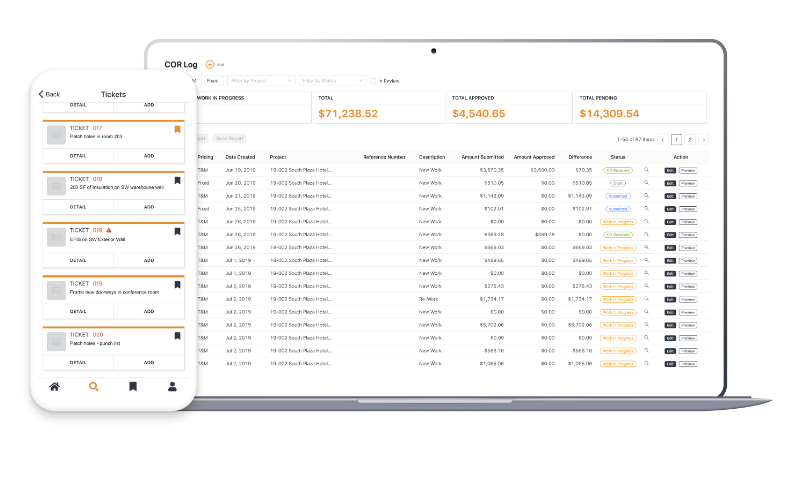Tap the home icon in phone navigation
This screenshot has height=487, width=801.
(x=55, y=386)
